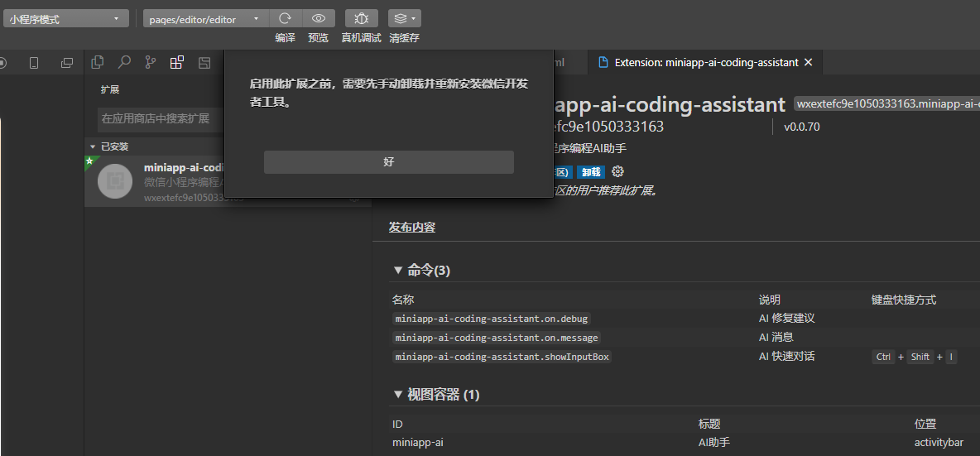The image size is (980, 456).
Task: Click the AI 快速对话 description
Action: [x=787, y=357]
